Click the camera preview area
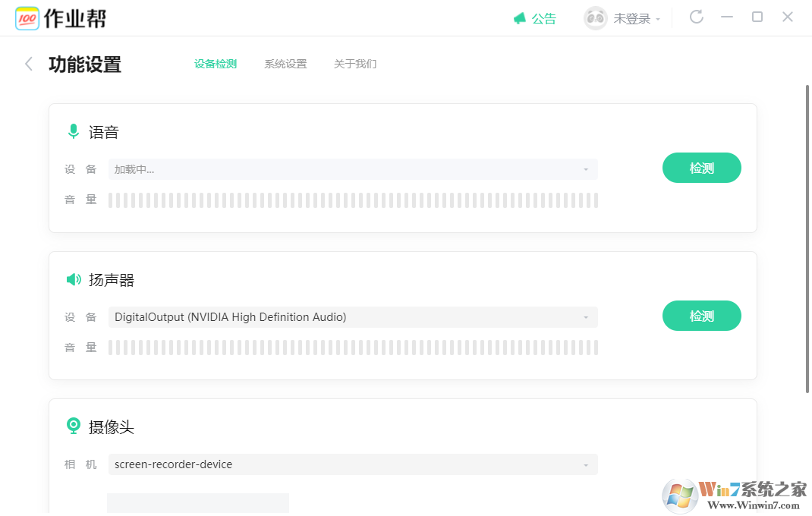812x516 pixels. pos(198,503)
